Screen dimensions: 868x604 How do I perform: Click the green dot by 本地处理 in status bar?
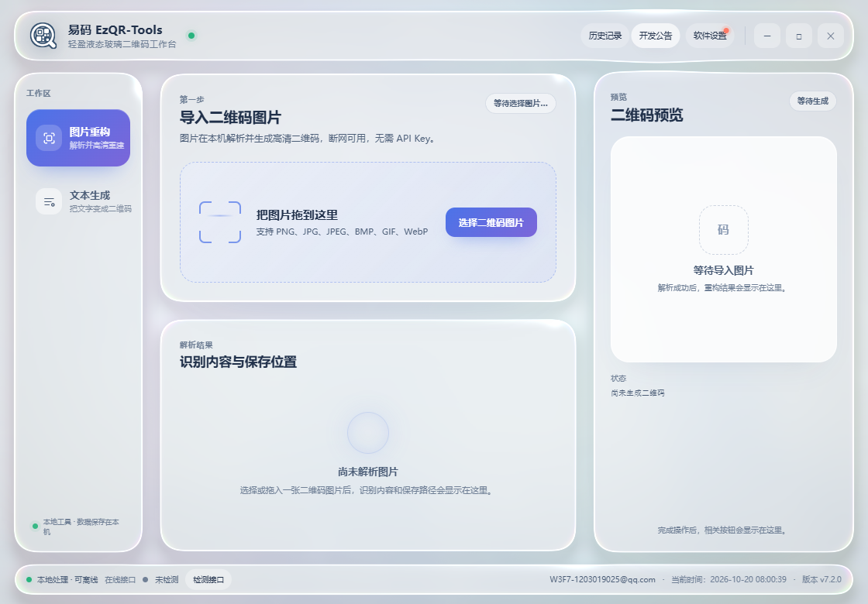[x=29, y=580]
